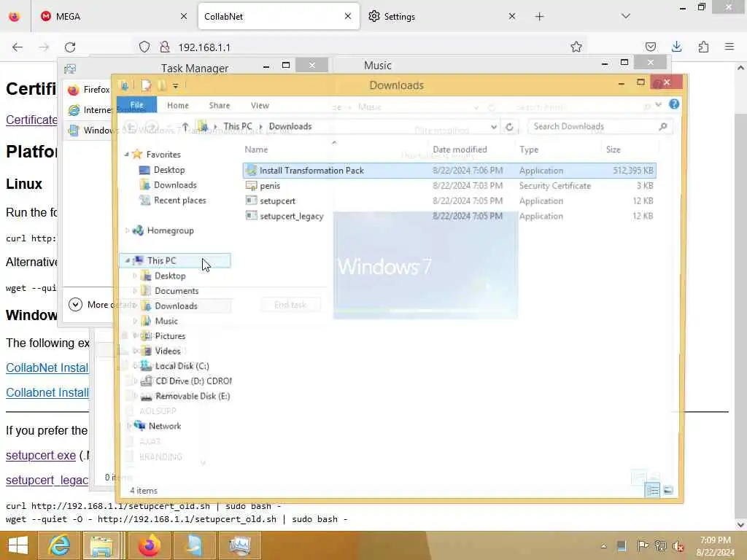This screenshot has width=747, height=560.
Task: Open Firefox extensions menu
Action: pos(703,47)
